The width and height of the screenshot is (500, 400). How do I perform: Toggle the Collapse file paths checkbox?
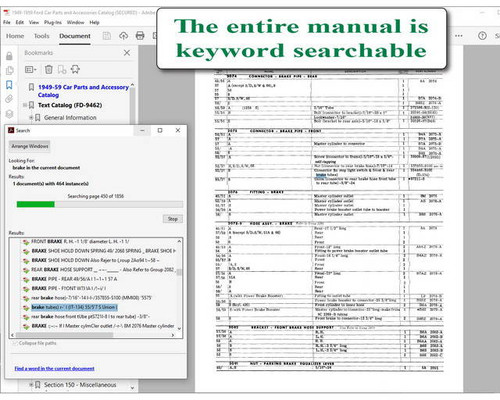(x=15, y=343)
